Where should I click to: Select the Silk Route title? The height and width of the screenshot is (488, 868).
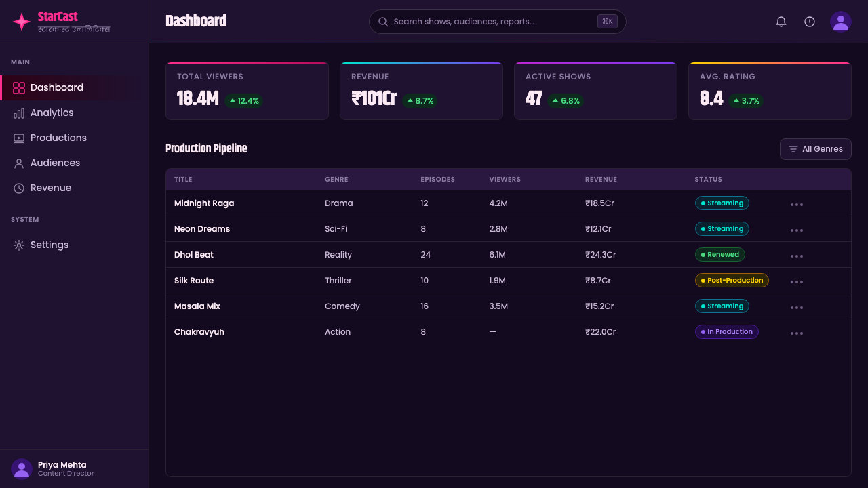point(194,281)
